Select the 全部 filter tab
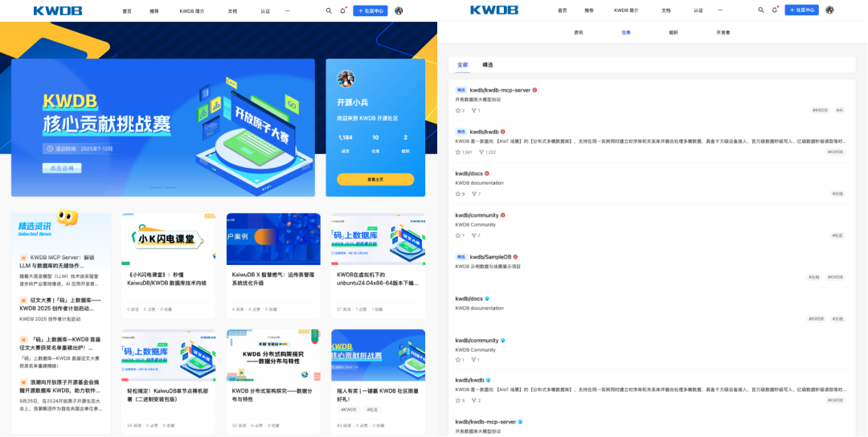 pyautogui.click(x=463, y=65)
